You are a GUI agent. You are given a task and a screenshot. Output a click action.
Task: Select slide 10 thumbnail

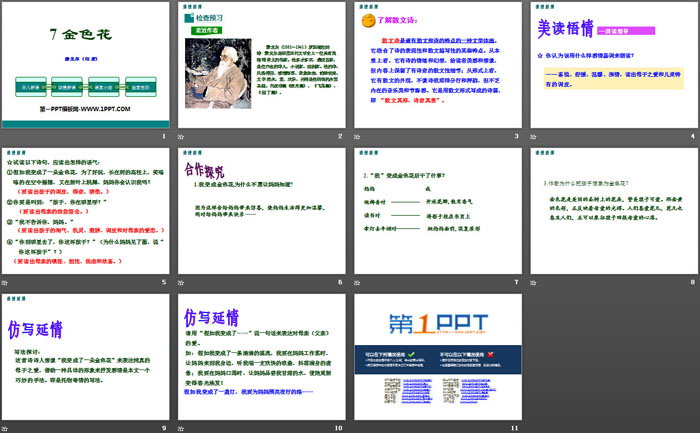point(261,353)
